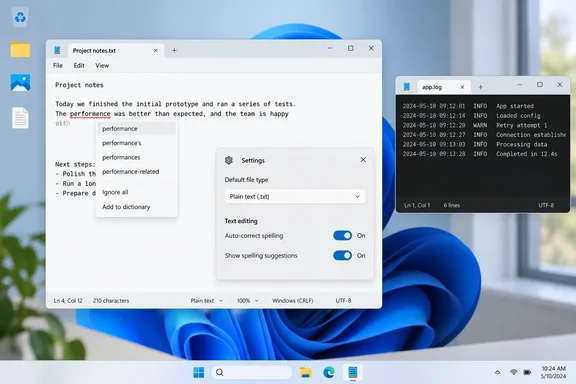Click Windows (CRLF) in status bar

pyautogui.click(x=293, y=301)
